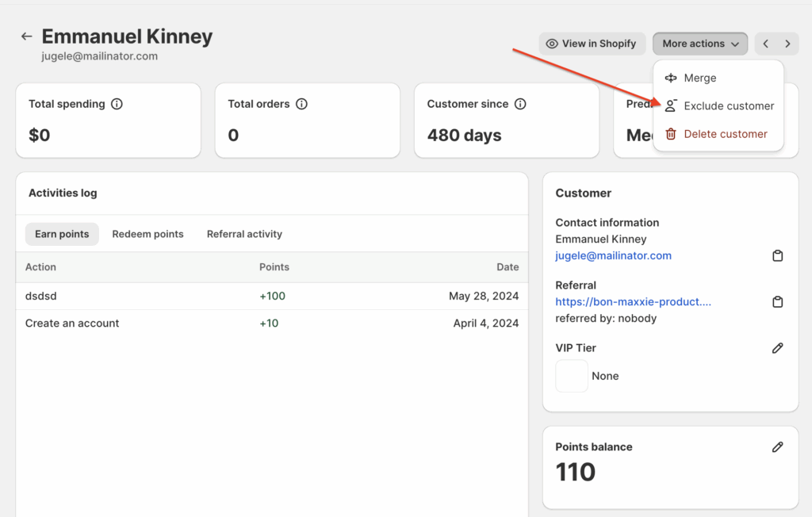Edit VIP Tier using pencil icon
The height and width of the screenshot is (517, 812).
click(x=777, y=348)
